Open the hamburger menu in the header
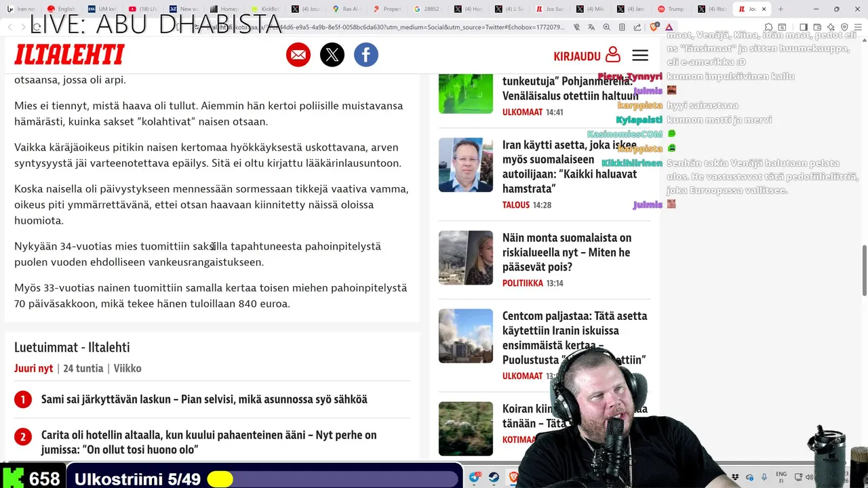 (x=640, y=56)
